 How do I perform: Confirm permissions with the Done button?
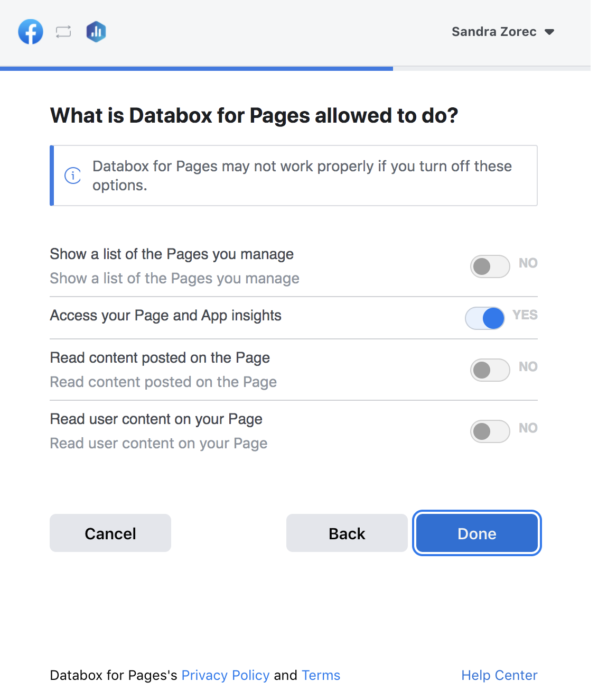(x=476, y=533)
